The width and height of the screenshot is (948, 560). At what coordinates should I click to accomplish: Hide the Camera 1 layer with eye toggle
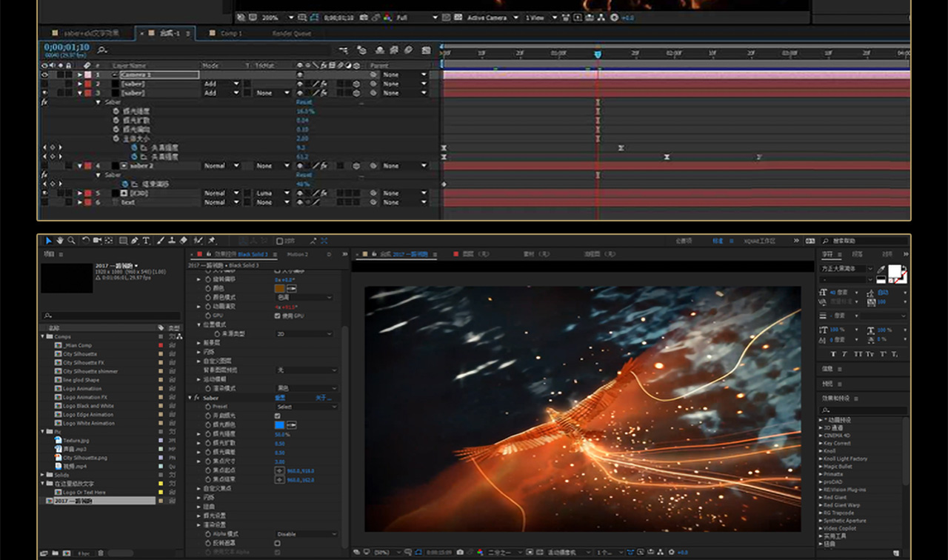pyautogui.click(x=44, y=75)
